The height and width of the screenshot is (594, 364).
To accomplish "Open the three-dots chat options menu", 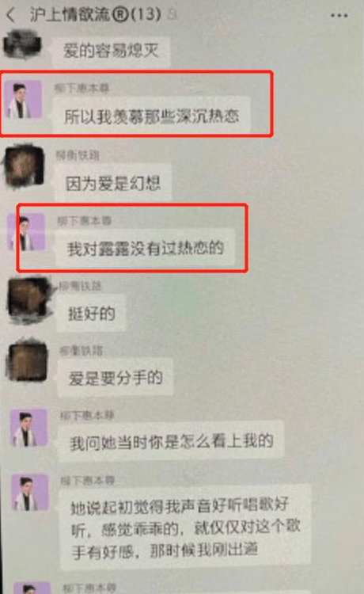I will pyautogui.click(x=339, y=16).
